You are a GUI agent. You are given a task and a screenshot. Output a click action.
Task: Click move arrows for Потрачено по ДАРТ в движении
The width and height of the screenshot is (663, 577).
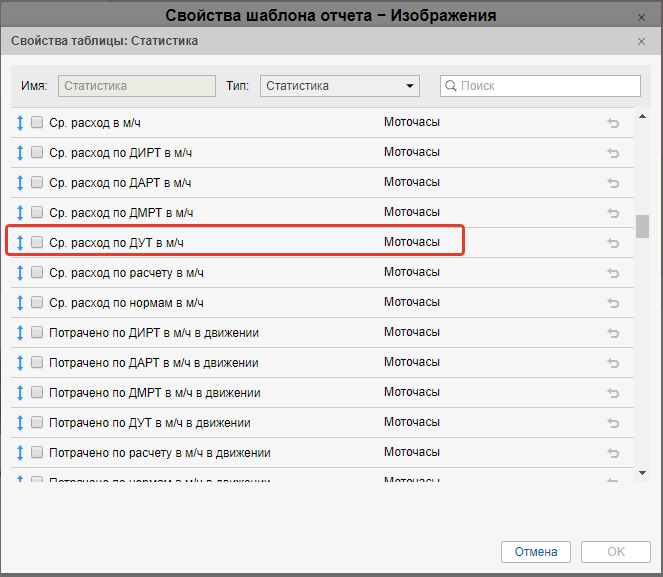pyautogui.click(x=20, y=363)
